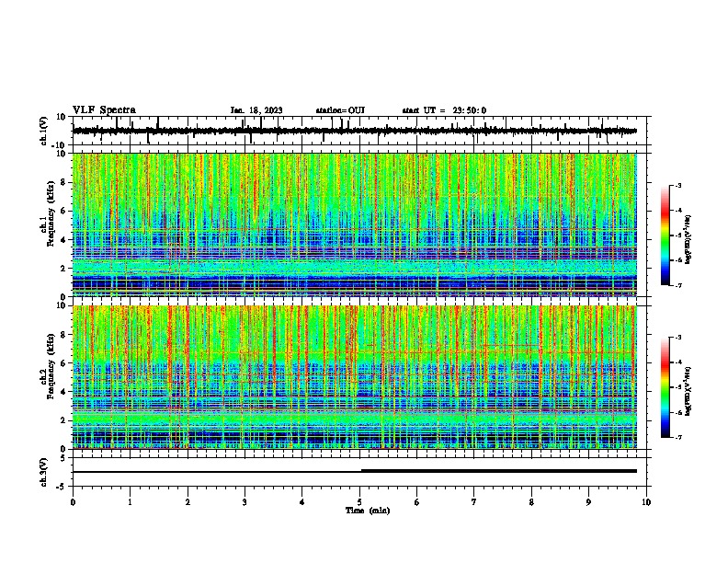Click the "-7" label on ch.2 color bar

678,437
